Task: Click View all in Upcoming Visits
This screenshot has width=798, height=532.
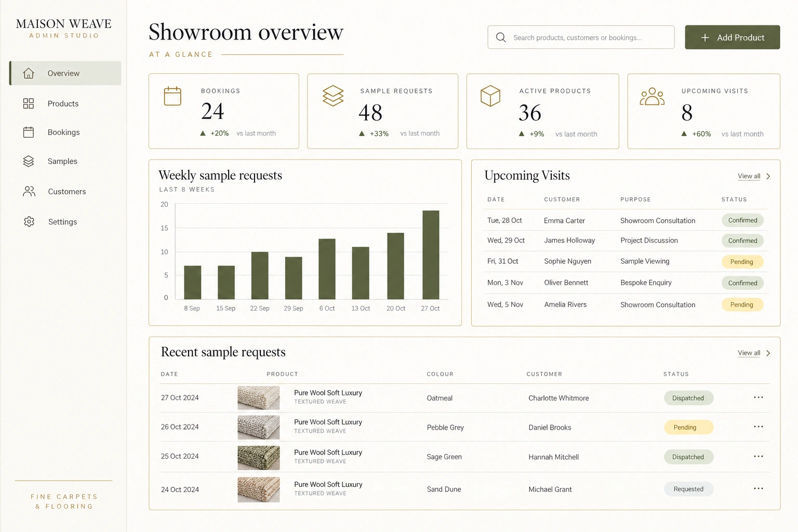Action: click(749, 176)
